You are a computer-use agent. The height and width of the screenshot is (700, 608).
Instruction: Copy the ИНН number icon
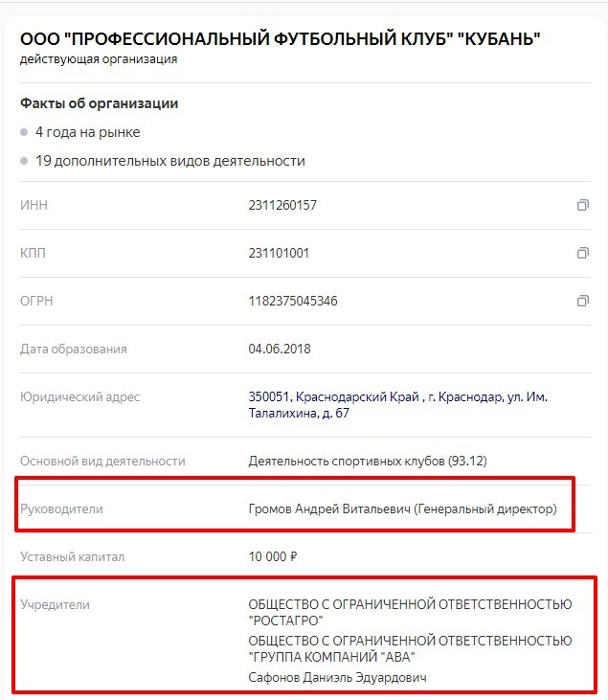(x=582, y=205)
